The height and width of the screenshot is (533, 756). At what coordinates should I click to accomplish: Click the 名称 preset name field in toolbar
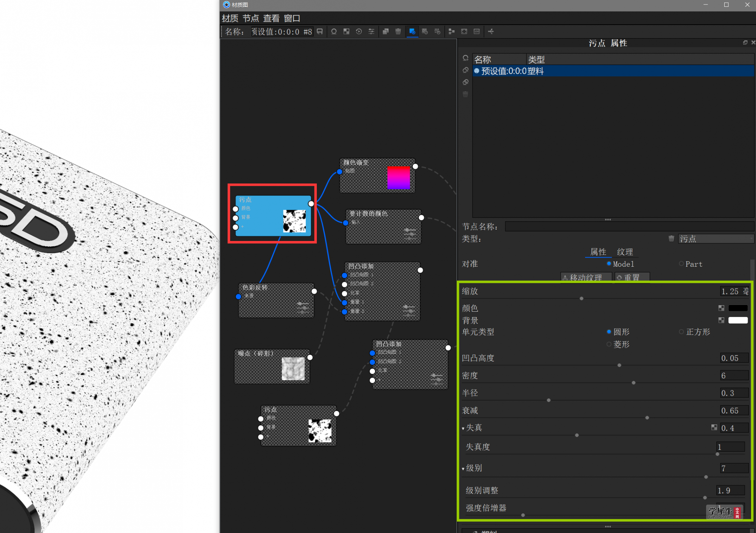(282, 31)
